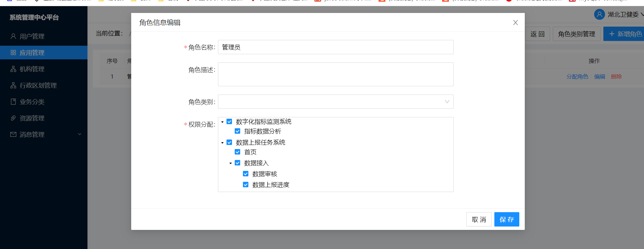Toggle 数据上报任务系统 checkbox
This screenshot has width=644, height=249.
(x=229, y=142)
